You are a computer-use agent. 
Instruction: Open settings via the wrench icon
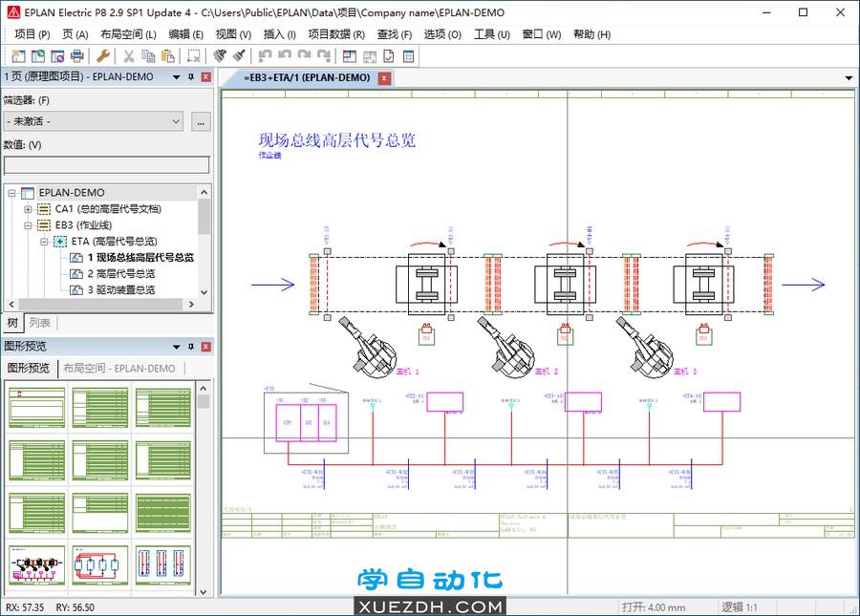coord(103,56)
